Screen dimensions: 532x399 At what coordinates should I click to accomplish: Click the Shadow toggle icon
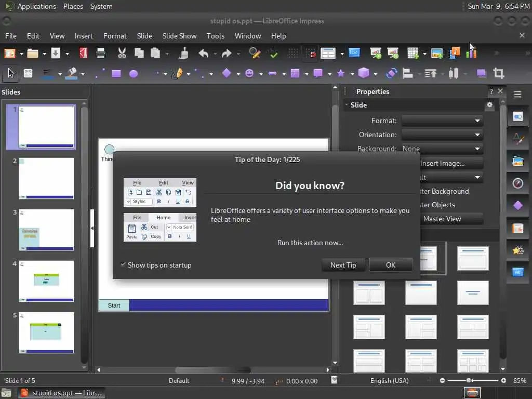481,73
